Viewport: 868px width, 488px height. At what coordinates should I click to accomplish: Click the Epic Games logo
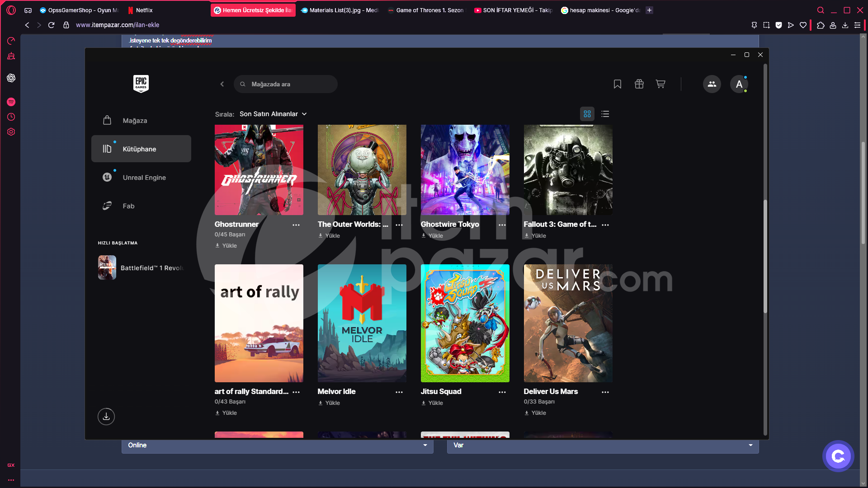[141, 84]
